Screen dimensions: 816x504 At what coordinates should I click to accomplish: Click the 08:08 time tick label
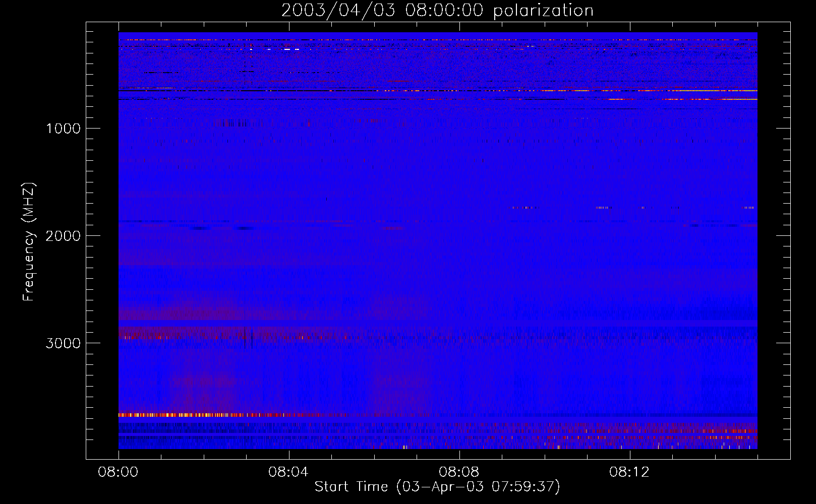tap(459, 472)
